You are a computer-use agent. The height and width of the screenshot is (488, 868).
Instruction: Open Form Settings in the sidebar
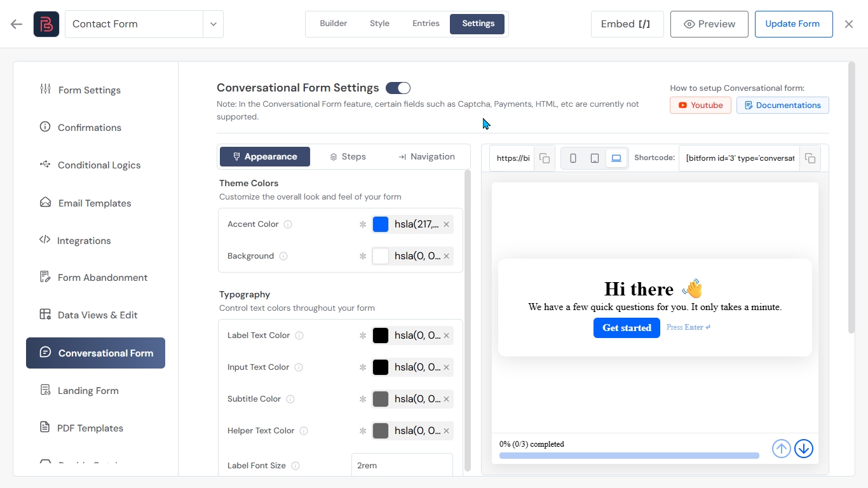[x=95, y=90]
